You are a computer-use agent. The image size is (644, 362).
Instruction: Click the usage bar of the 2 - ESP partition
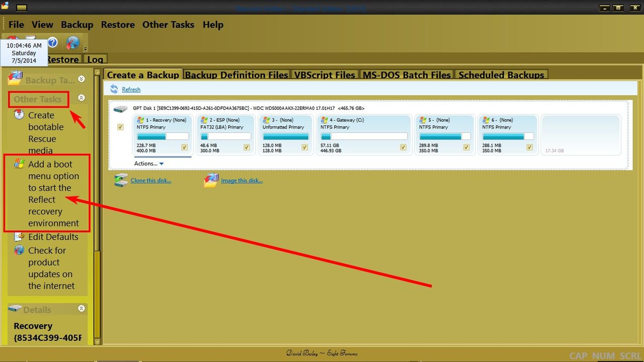tap(226, 136)
